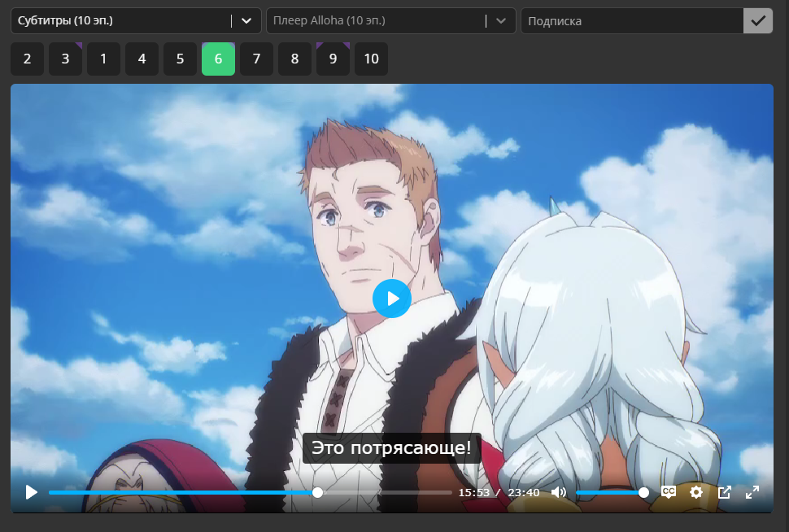This screenshot has height=532, width=789.
Task: Enter fullscreen mode icon
Action: tap(752, 492)
